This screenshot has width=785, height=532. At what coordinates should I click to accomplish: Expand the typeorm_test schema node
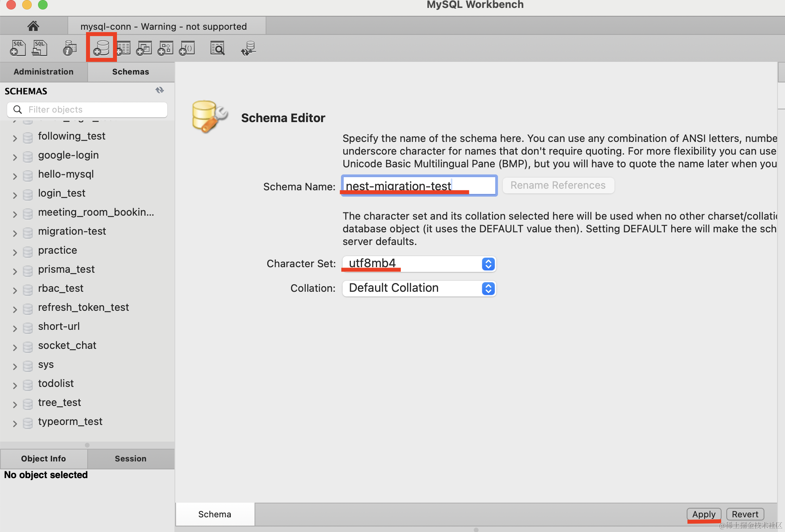click(15, 423)
